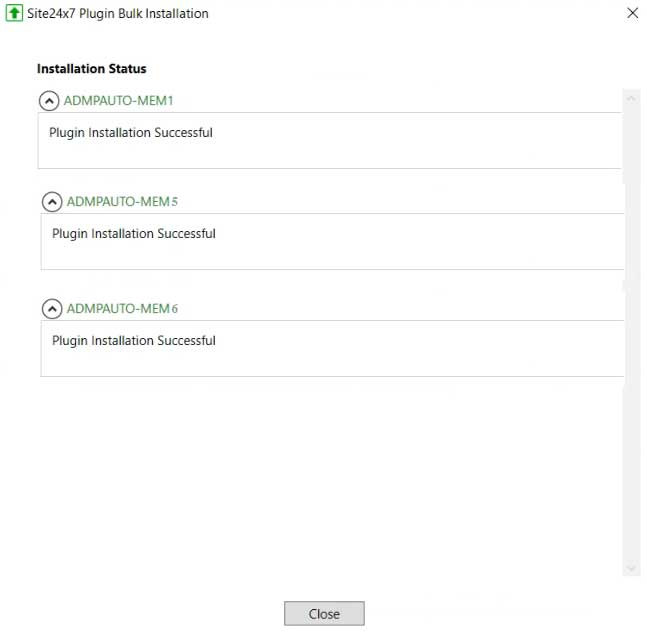Click the MEM5 Plugin Installation Successful message

[x=134, y=234]
